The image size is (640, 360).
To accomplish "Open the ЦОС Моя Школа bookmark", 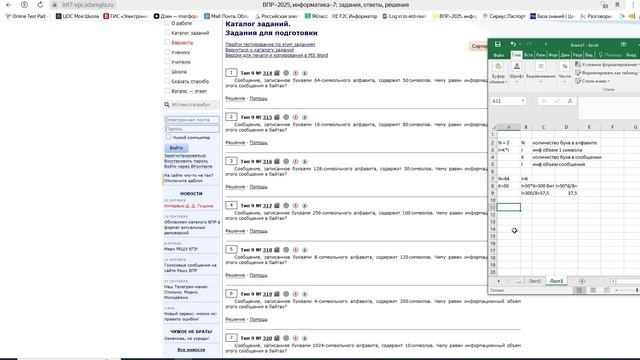I will (x=78, y=16).
